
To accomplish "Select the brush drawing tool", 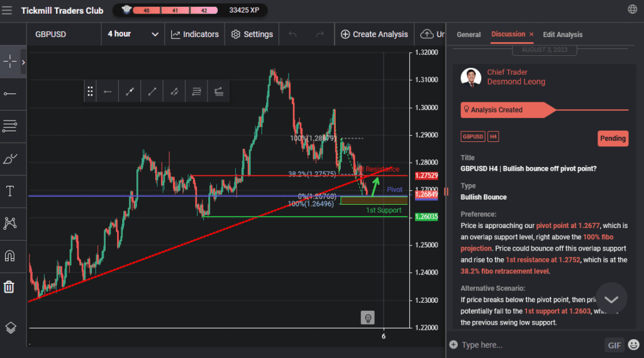I will tap(10, 159).
